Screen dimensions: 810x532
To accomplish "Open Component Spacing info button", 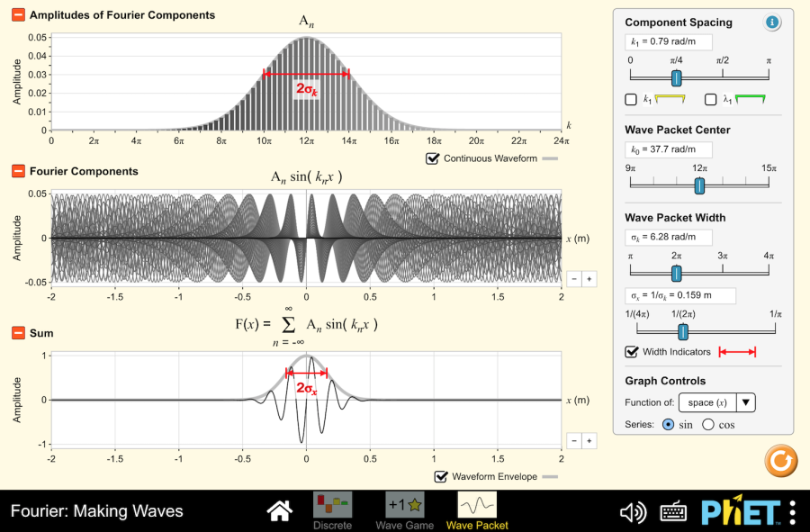I will (x=771, y=23).
